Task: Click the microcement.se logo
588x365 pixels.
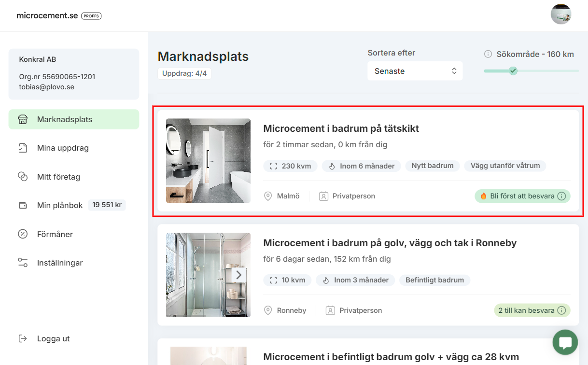Action: pyautogui.click(x=47, y=15)
